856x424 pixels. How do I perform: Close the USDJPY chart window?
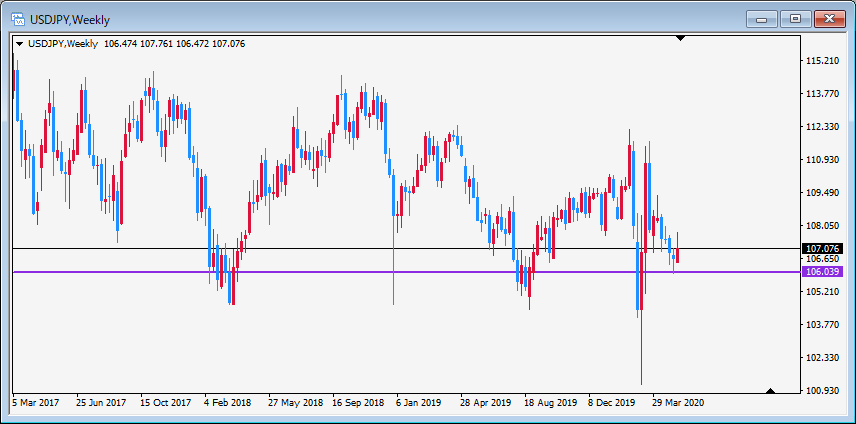[829, 20]
